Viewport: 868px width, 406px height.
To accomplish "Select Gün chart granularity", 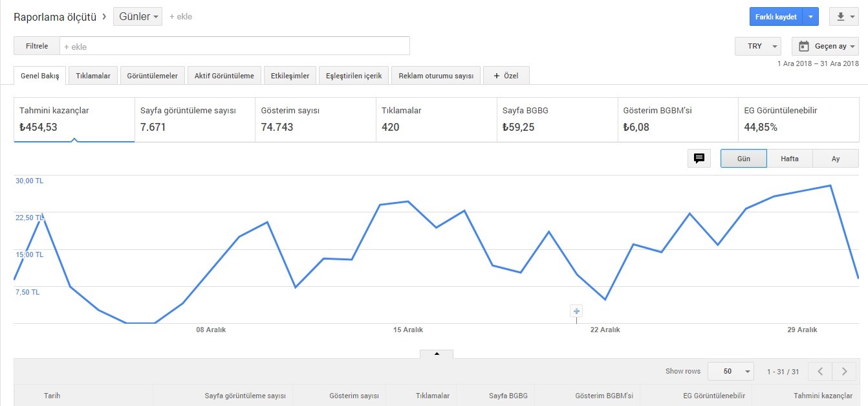I will [x=744, y=159].
